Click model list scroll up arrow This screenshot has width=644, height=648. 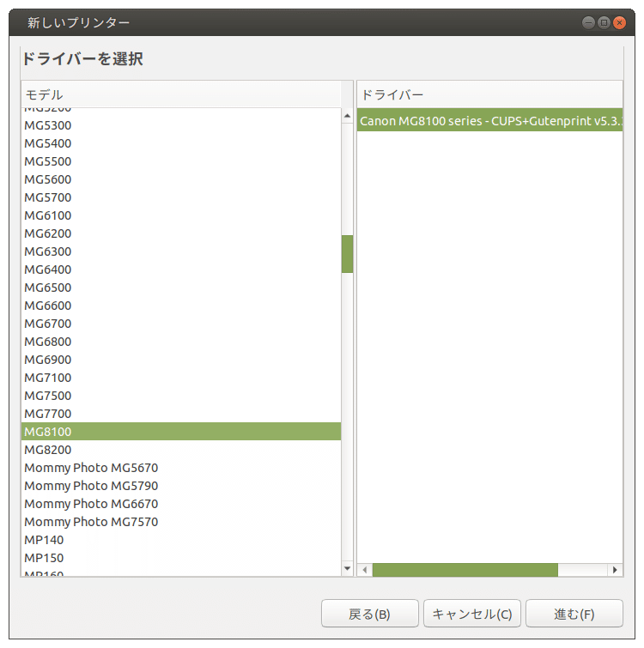coord(347,116)
